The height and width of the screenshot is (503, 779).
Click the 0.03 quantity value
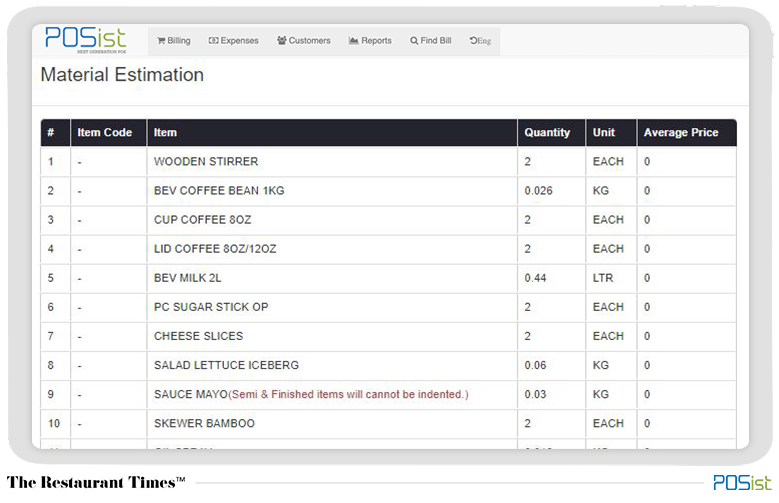point(535,394)
